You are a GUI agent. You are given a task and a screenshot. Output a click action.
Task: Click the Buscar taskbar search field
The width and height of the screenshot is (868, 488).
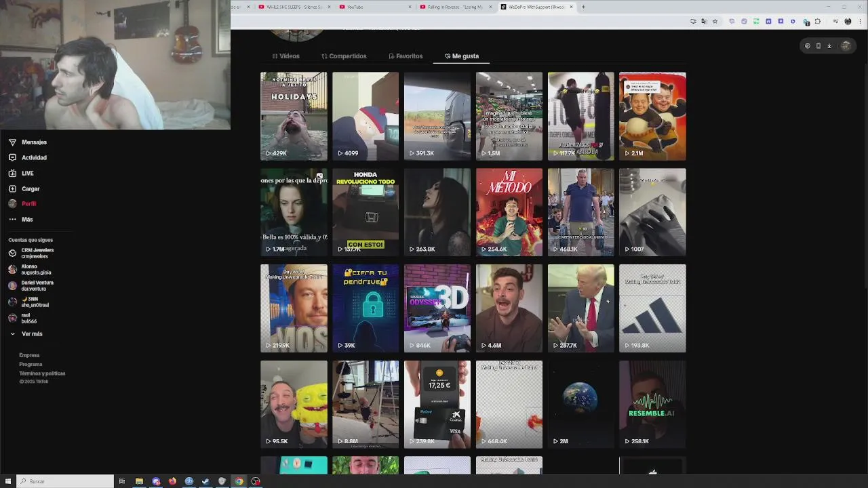click(65, 481)
